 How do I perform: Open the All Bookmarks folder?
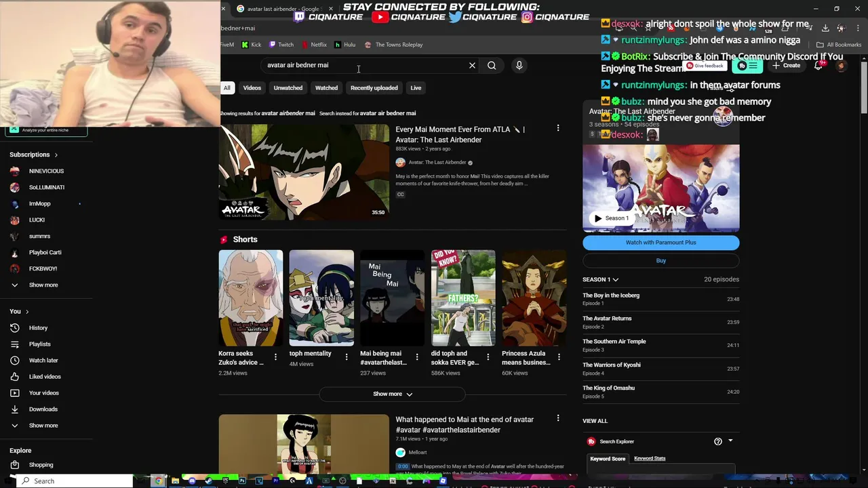pos(839,45)
